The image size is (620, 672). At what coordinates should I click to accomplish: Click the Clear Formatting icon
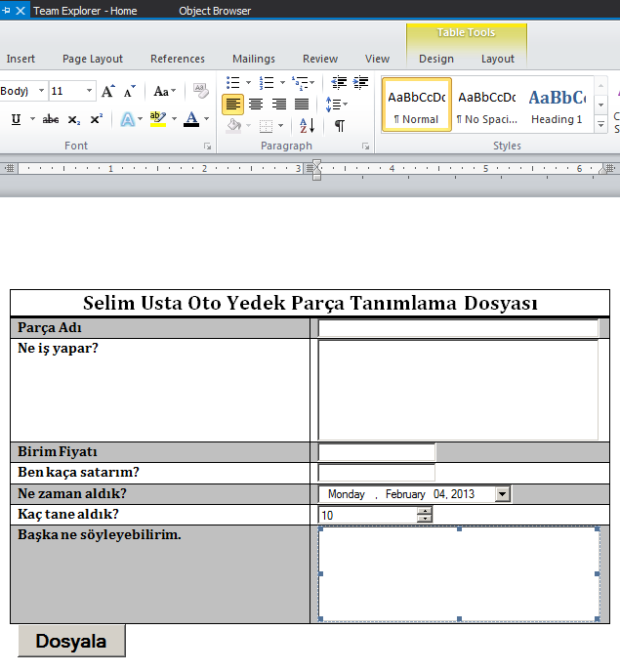tap(201, 91)
